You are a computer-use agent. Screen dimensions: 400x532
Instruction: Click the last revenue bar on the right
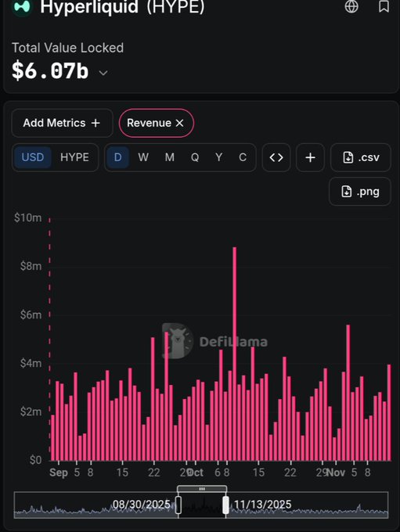pos(389,412)
